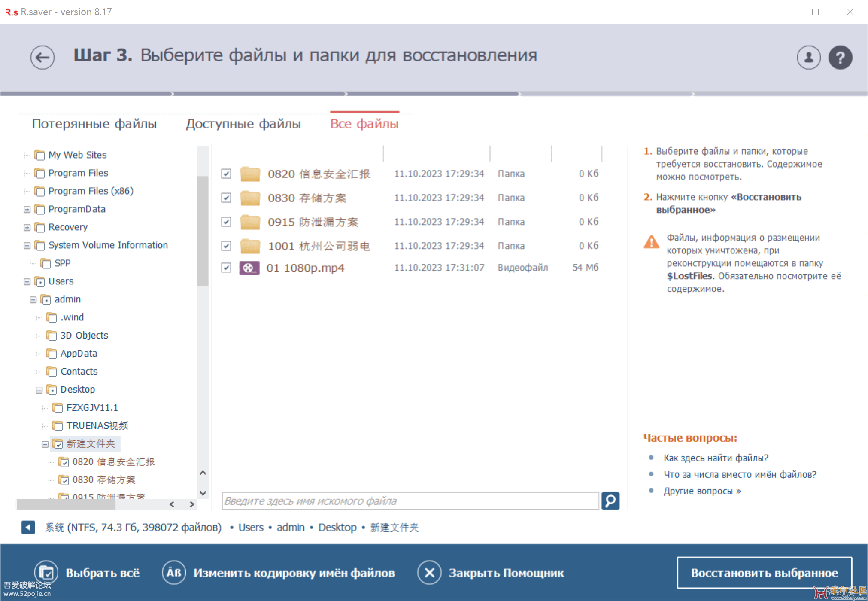
Task: Open the help question mark icon
Action: tap(840, 57)
